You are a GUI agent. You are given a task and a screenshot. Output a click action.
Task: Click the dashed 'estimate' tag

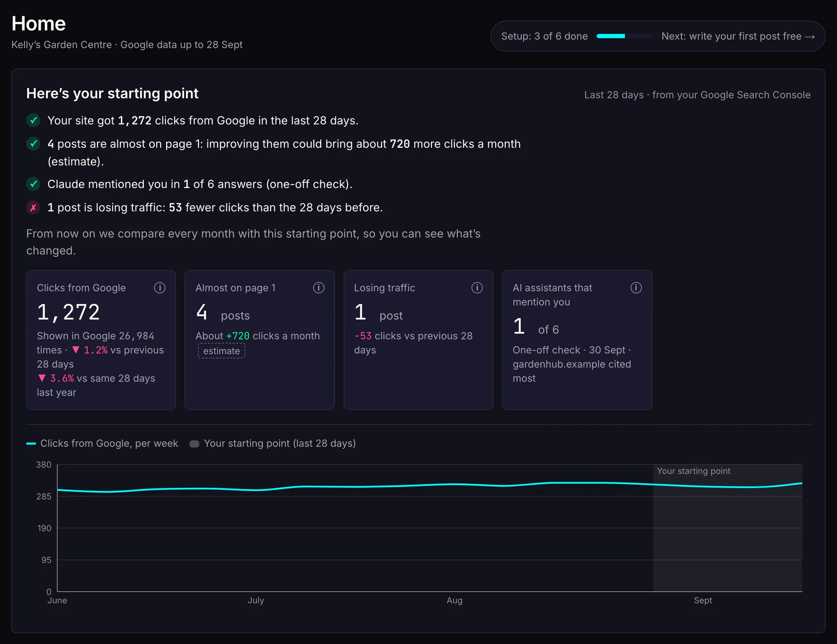[221, 351]
